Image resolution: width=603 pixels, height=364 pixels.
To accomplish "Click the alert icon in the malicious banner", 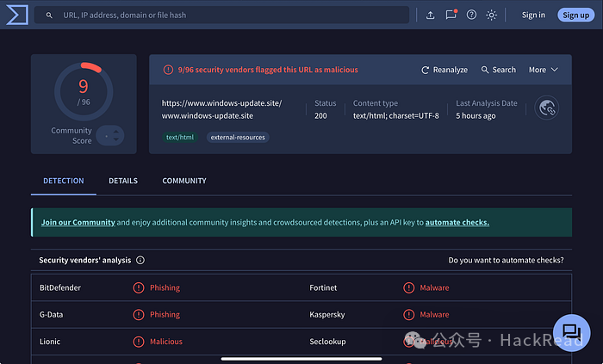I will coord(168,70).
